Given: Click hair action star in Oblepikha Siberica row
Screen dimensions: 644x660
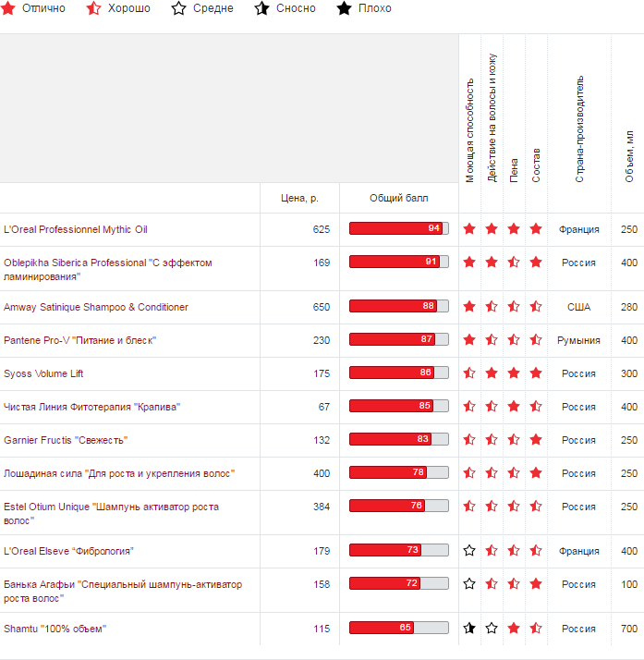Looking at the screenshot, I should pos(492,263).
